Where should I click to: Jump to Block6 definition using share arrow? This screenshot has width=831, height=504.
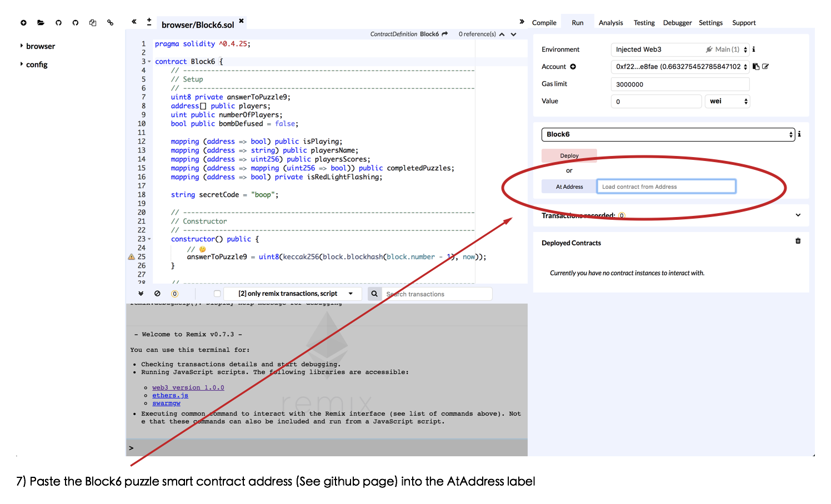point(444,34)
